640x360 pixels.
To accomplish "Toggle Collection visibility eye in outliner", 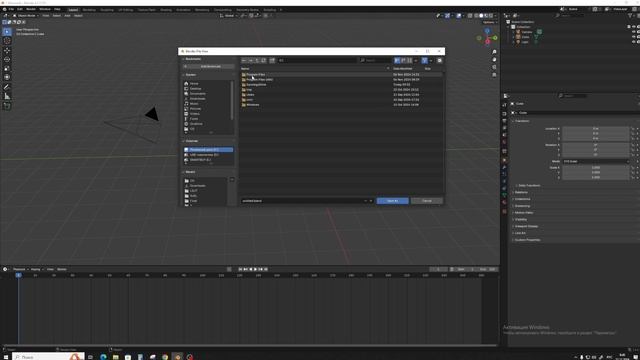I will coord(633,27).
